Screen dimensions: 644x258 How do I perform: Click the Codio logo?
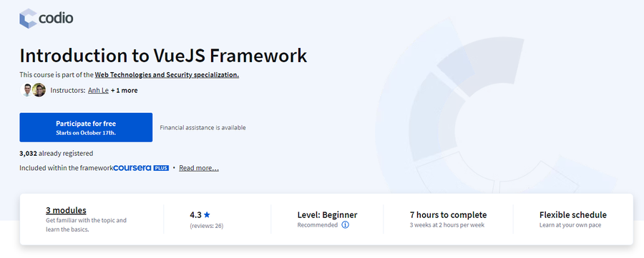(x=47, y=19)
